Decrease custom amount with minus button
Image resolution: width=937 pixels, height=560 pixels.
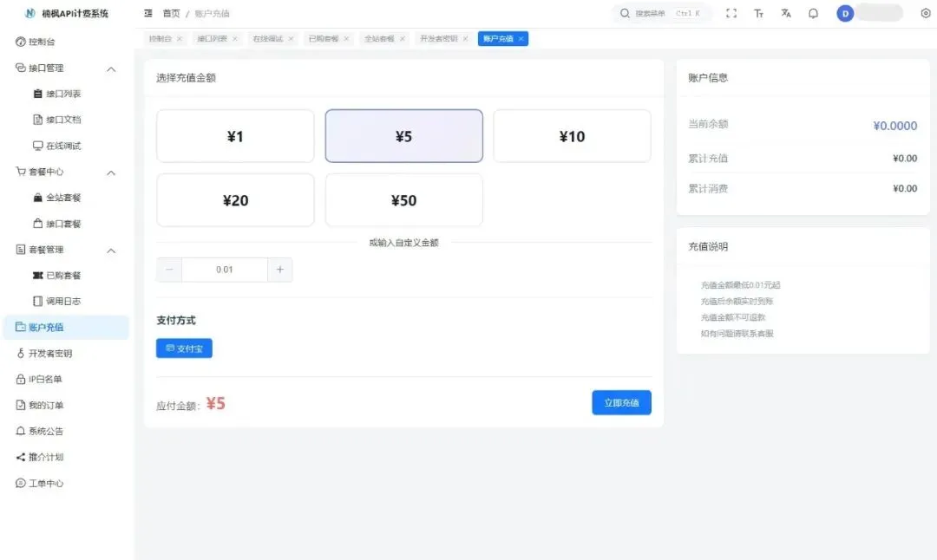pos(169,270)
